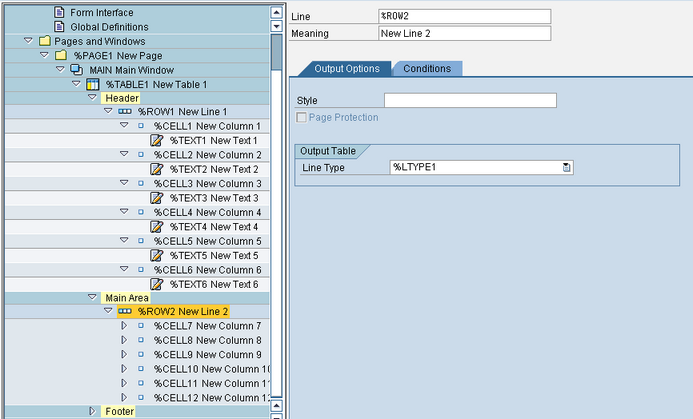
Task: Expand the %CELL9 New Column 9 node
Action: pyautogui.click(x=124, y=354)
